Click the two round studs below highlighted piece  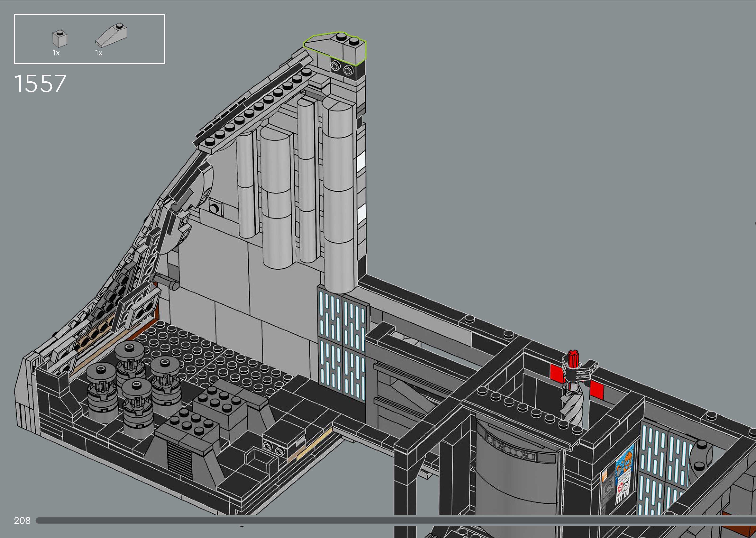(342, 68)
